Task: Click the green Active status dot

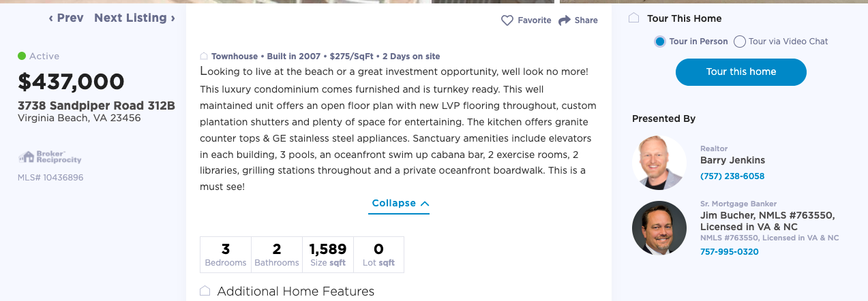Action: tap(22, 56)
